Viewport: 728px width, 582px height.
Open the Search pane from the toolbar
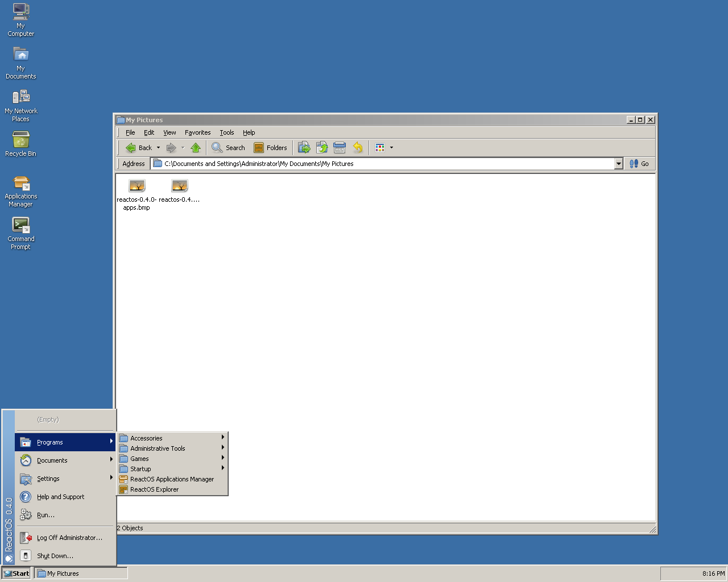click(x=228, y=148)
